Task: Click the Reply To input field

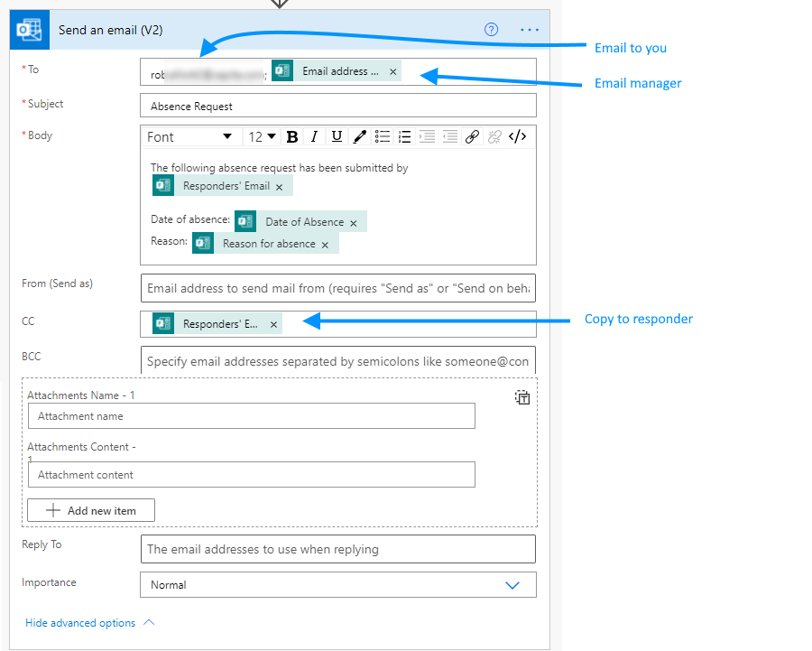Action: click(338, 549)
